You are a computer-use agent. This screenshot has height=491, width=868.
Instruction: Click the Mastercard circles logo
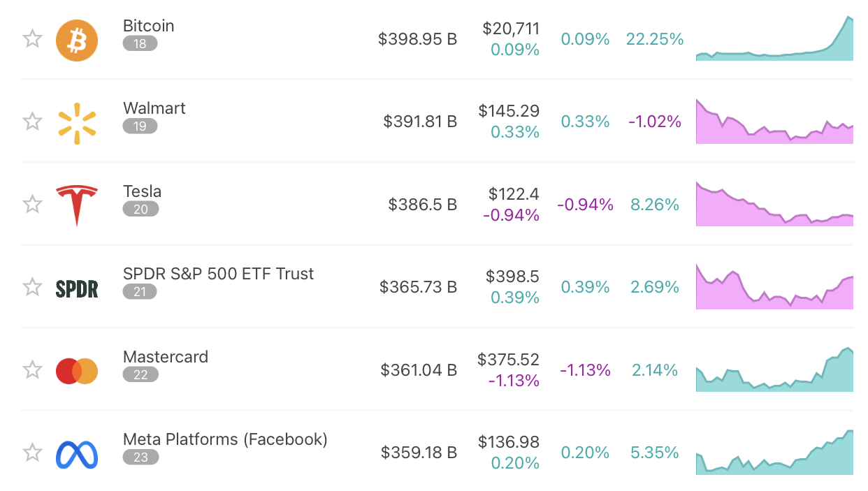click(77, 371)
